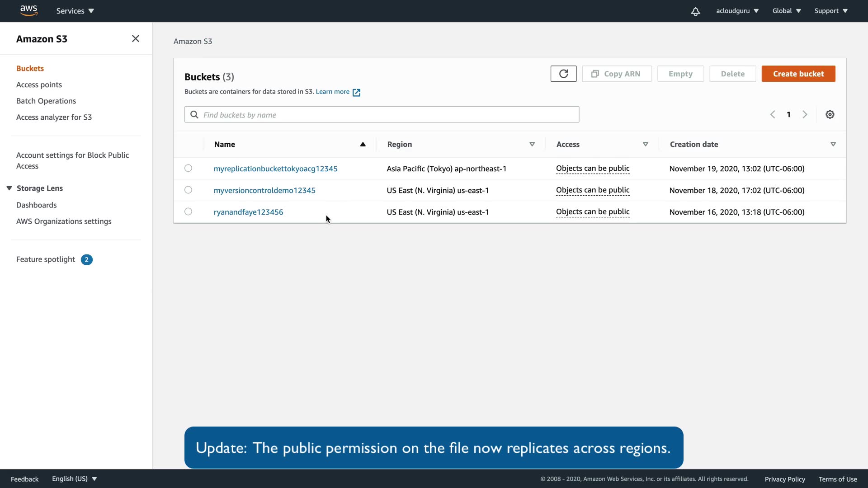Go to previous page arrow

click(773, 115)
